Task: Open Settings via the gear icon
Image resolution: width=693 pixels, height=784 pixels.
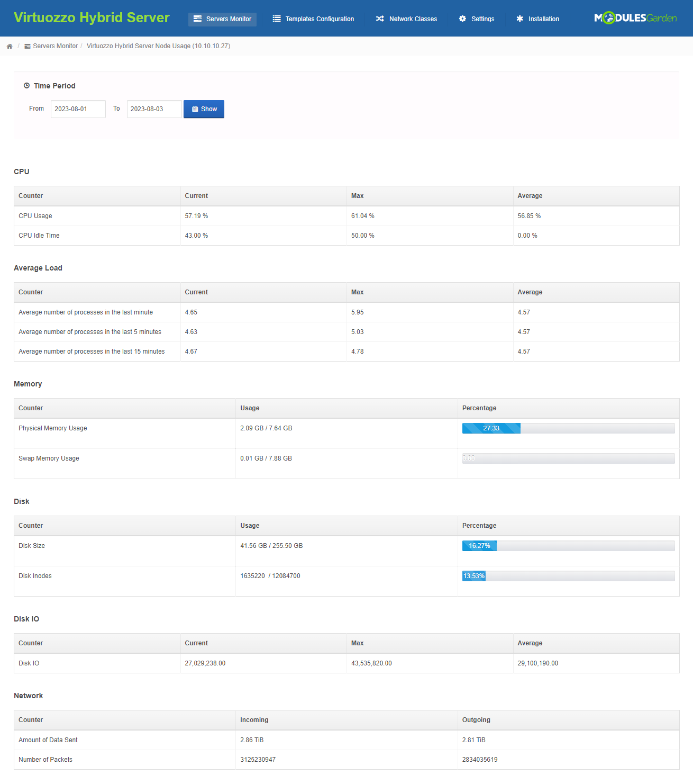Action: pyautogui.click(x=463, y=19)
